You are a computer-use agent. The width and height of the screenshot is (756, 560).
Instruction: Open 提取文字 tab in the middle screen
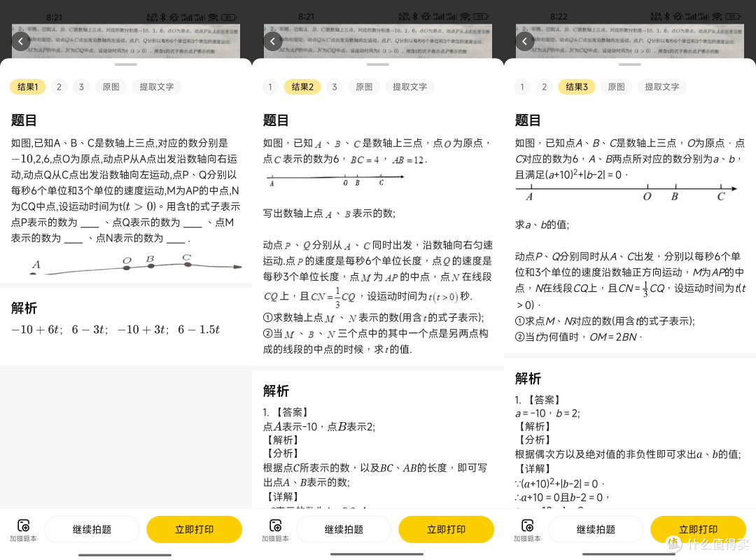pyautogui.click(x=409, y=87)
